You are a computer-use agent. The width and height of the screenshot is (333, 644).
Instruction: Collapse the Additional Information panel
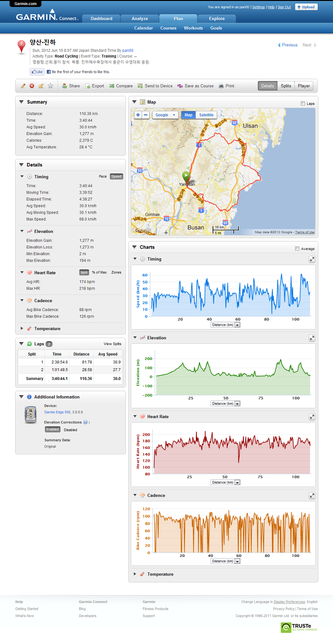(x=21, y=397)
